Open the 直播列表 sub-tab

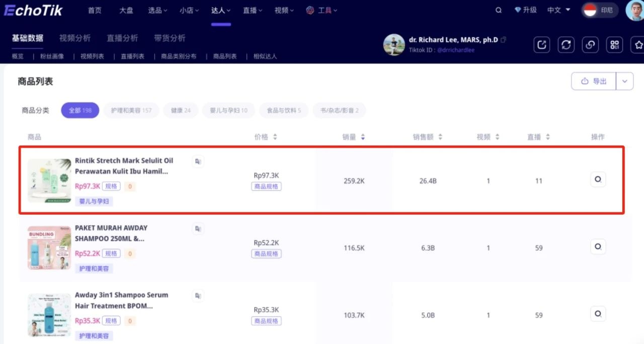(132, 56)
